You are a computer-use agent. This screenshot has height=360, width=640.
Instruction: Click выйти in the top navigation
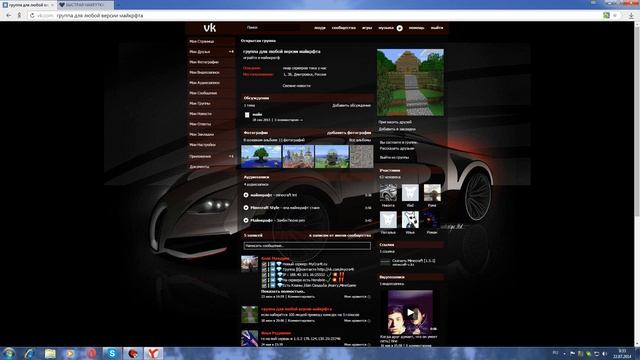coord(437,28)
